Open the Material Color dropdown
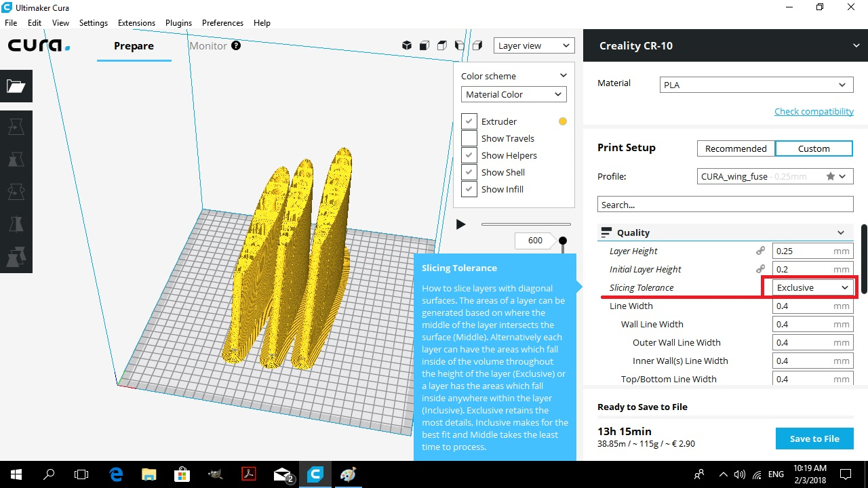 click(x=513, y=94)
